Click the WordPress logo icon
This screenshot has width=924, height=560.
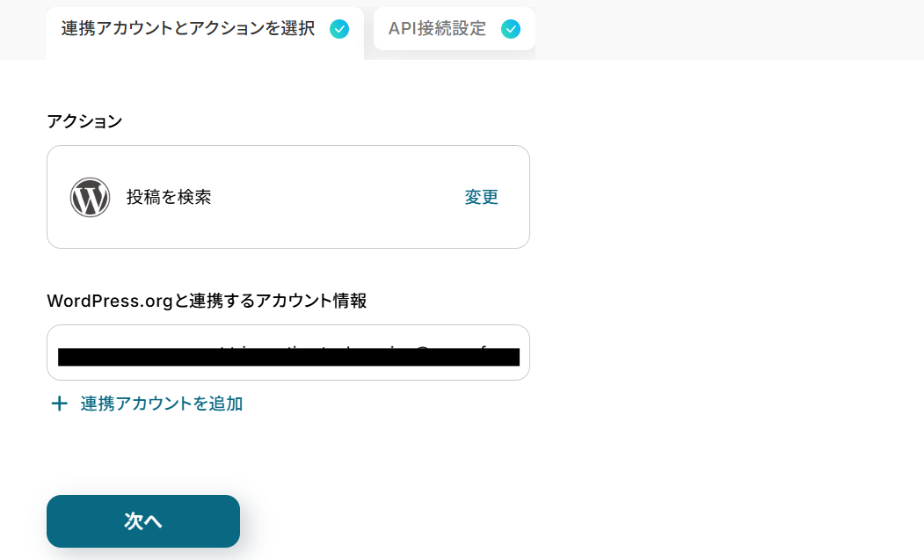coord(91,198)
